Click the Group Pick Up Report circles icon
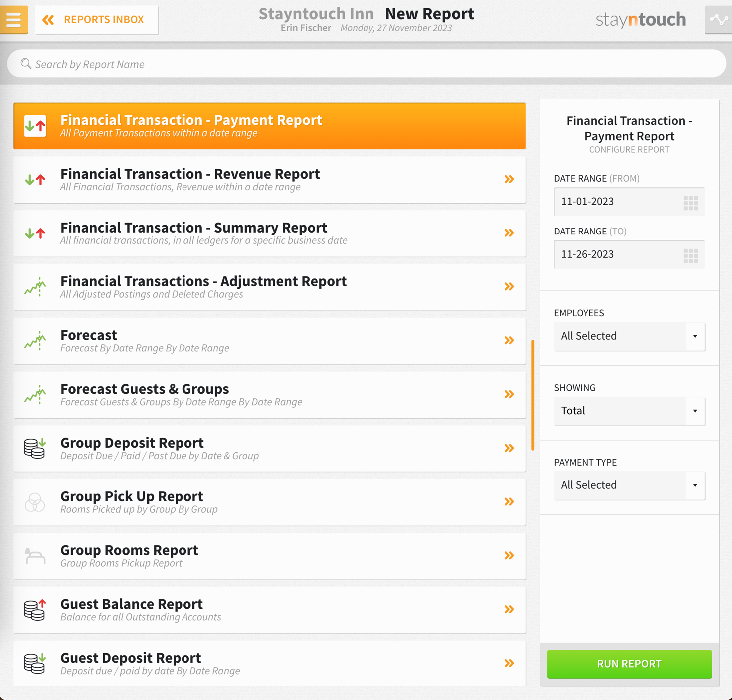This screenshot has width=732, height=700. [x=35, y=502]
